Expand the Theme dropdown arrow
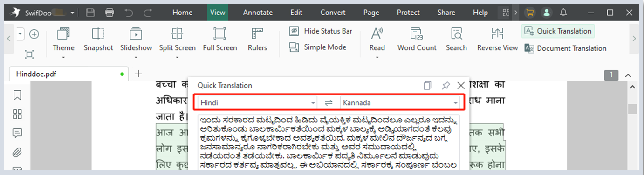This screenshot has width=644, height=175. (x=63, y=58)
